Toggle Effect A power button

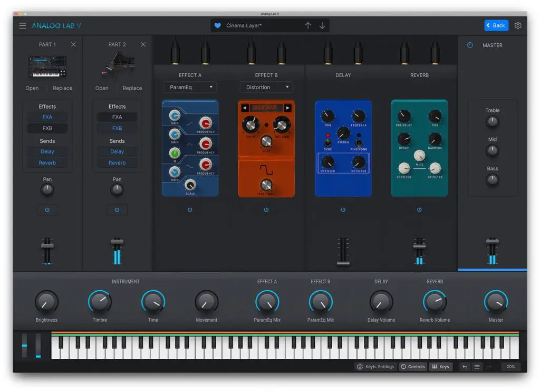(x=190, y=209)
